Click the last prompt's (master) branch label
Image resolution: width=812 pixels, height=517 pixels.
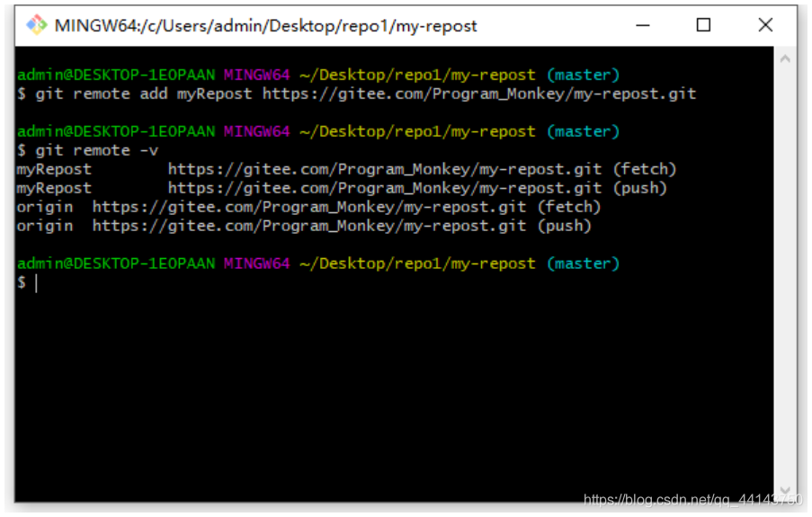tap(583, 263)
